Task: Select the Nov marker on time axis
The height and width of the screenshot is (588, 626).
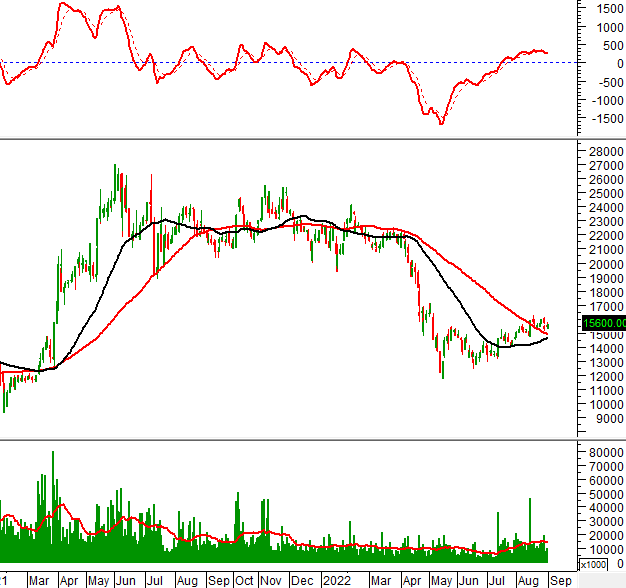Action: pyautogui.click(x=272, y=579)
